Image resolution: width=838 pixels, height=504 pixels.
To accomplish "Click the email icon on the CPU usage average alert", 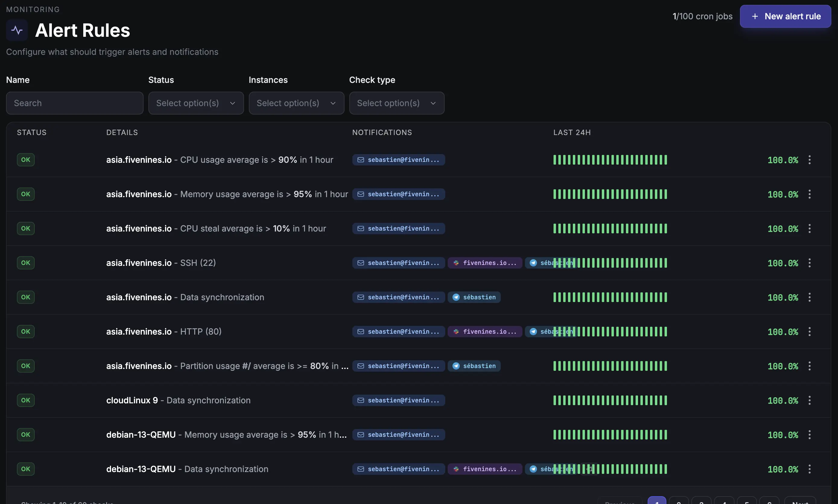I will [x=361, y=160].
